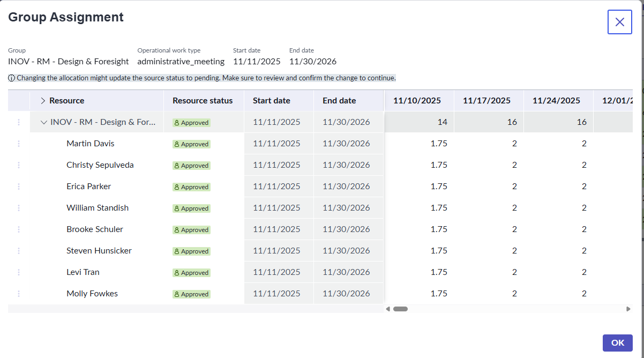Click the Approved status badge for Levi Tran
This screenshot has height=358, width=644.
click(x=191, y=273)
